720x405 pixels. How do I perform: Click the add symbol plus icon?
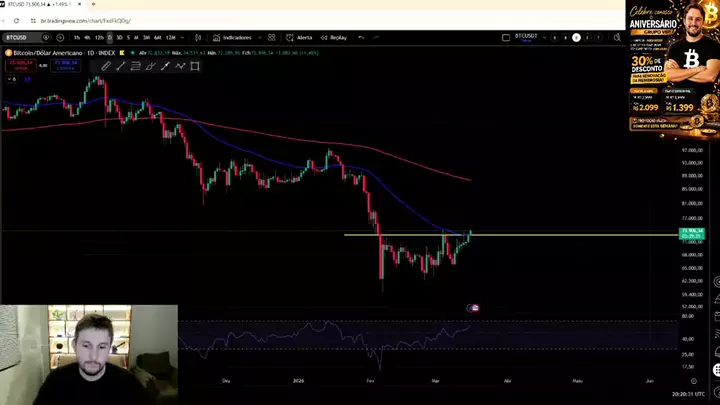tap(62, 38)
